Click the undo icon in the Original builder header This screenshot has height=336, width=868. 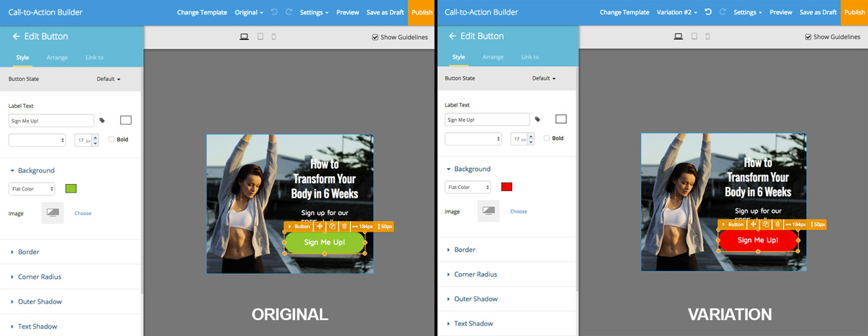(x=273, y=12)
